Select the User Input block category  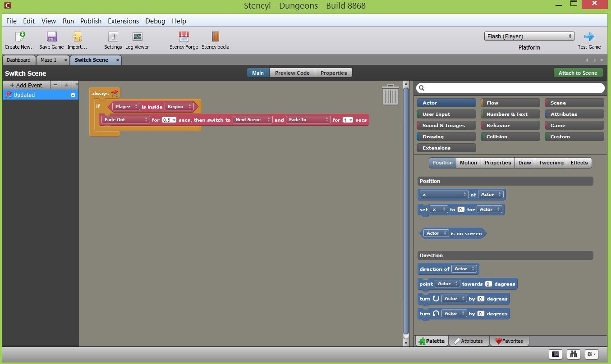446,114
